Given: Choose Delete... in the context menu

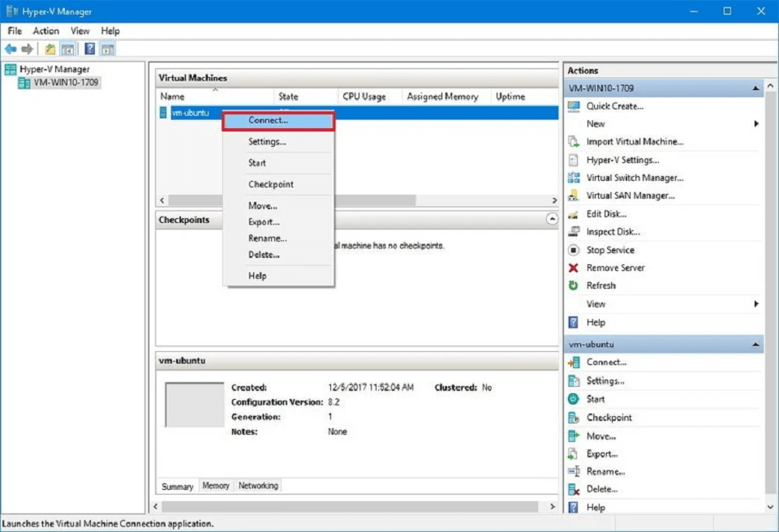Looking at the screenshot, I should pyautogui.click(x=278, y=255).
